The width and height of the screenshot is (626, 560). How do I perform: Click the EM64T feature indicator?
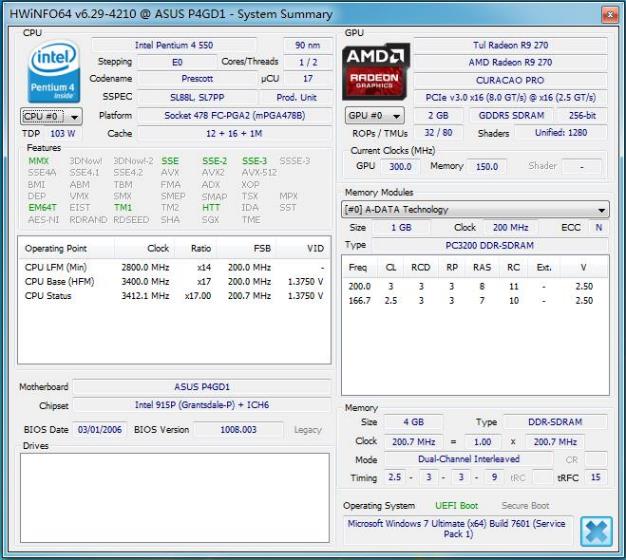pyautogui.click(x=40, y=208)
